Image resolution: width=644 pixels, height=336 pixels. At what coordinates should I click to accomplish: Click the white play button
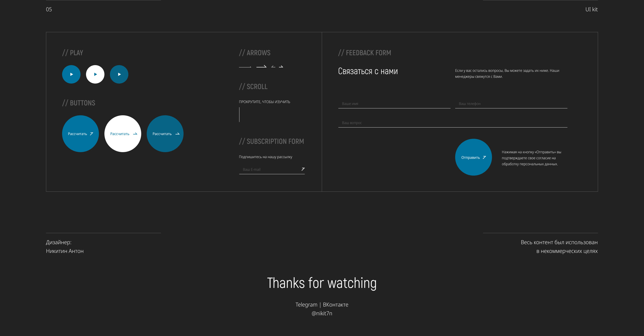click(x=95, y=74)
